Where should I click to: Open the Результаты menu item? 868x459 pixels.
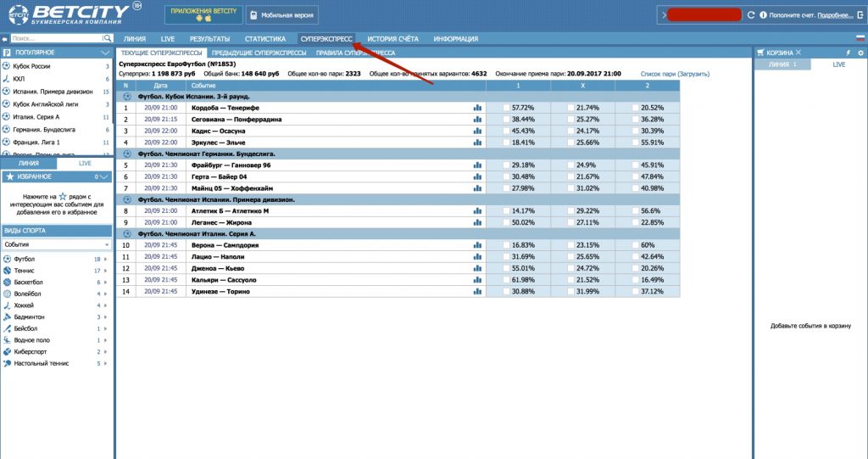click(x=209, y=39)
